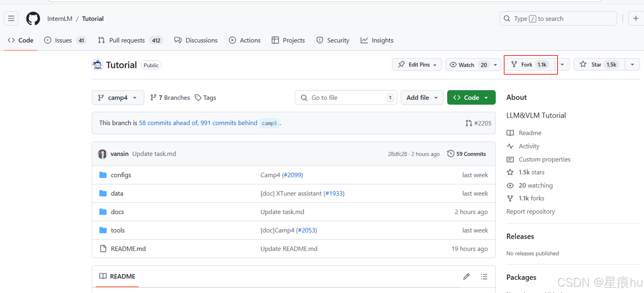Open the tools folder icon
Image resolution: width=644 pixels, height=293 pixels.
coord(103,230)
